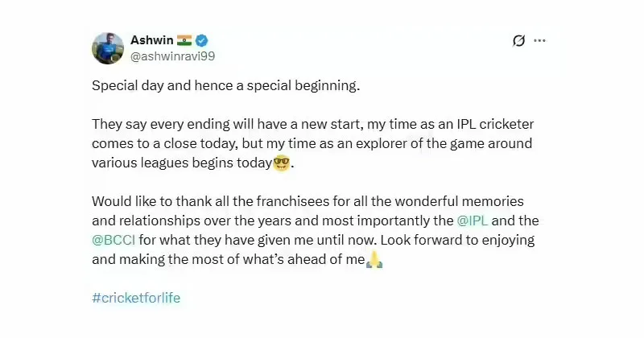Click the "Ashwin" display name
644x338 pixels.
[x=152, y=40]
